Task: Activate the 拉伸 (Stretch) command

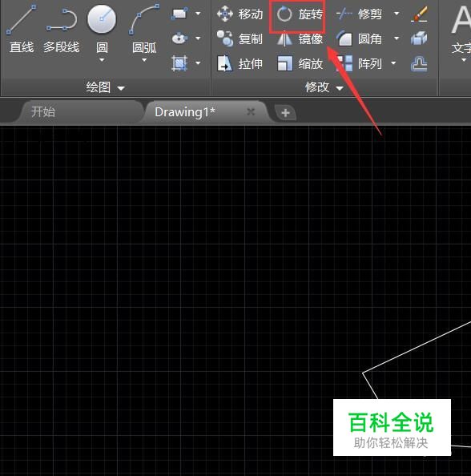Action: [x=240, y=64]
